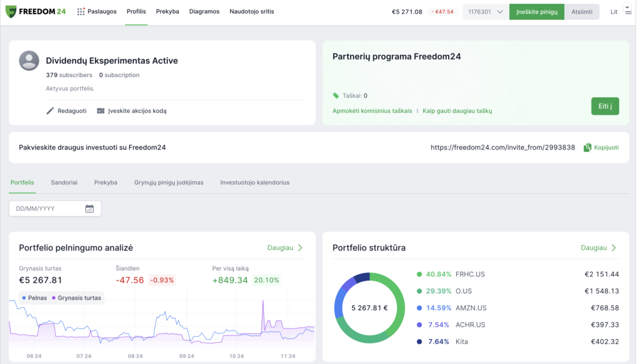Image resolution: width=639 pixels, height=364 pixels.
Task: Click the ACHR.US ticker label
Action: point(471,325)
